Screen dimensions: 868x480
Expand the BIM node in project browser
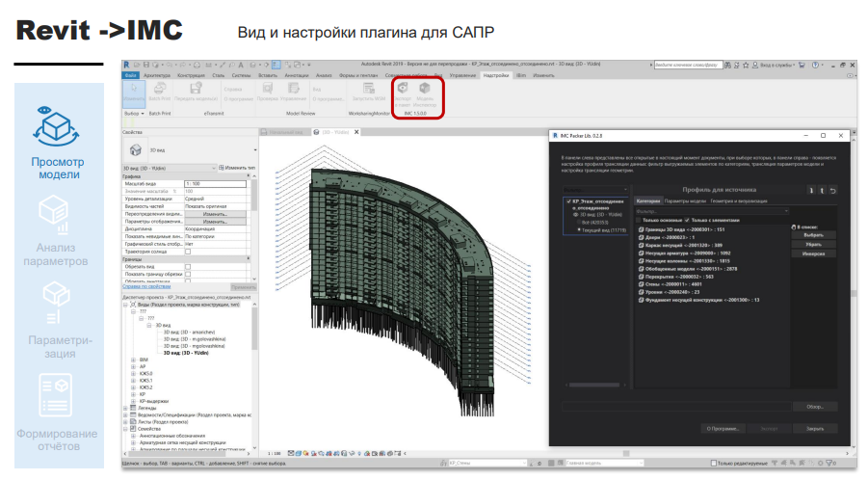[x=133, y=360]
